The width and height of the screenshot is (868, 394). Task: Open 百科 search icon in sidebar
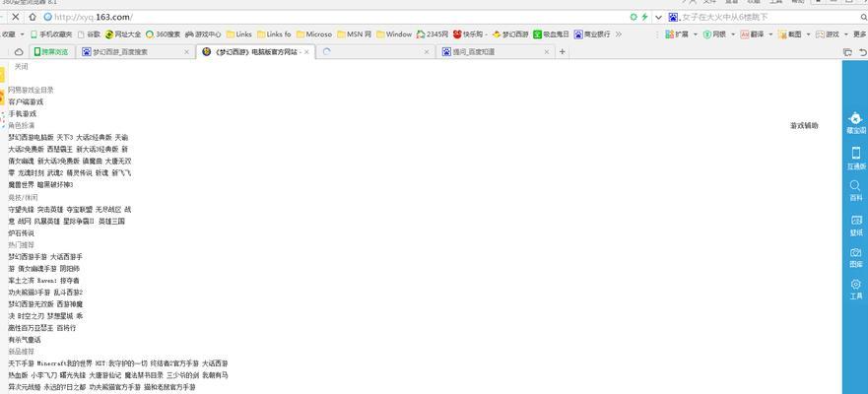[856, 191]
